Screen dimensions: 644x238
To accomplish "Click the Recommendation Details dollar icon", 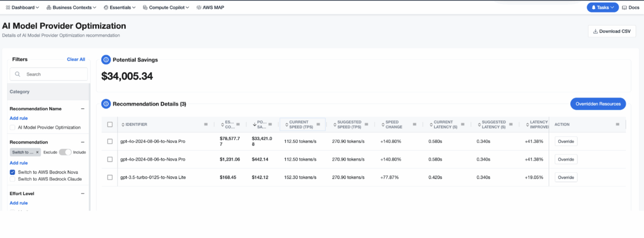I will (106, 104).
